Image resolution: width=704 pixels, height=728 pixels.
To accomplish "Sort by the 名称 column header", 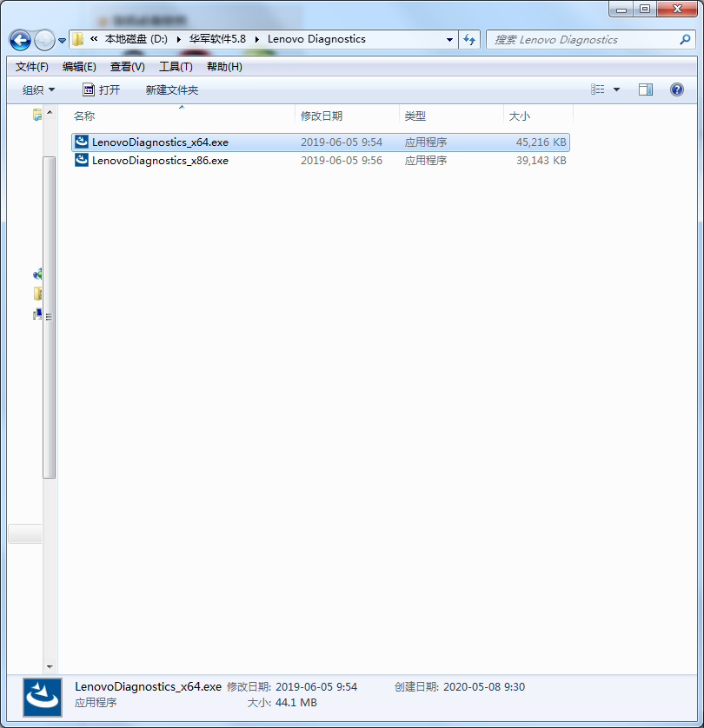I will click(183, 116).
